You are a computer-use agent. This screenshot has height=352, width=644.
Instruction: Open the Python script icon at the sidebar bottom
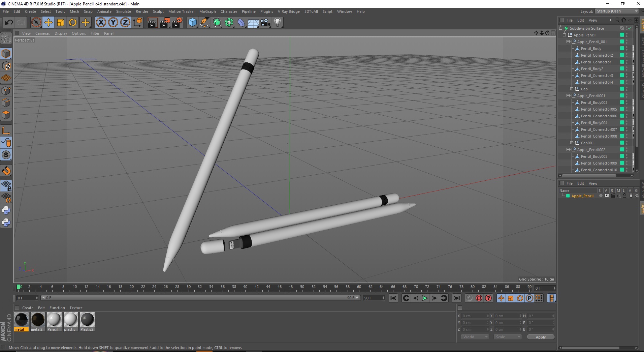pos(6,223)
